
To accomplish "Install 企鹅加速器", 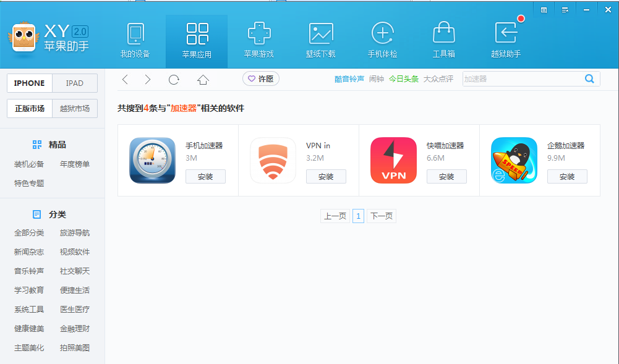I will coord(567,177).
